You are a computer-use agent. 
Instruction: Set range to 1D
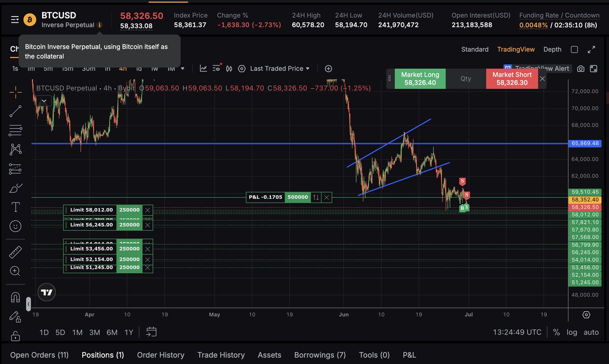point(44,332)
